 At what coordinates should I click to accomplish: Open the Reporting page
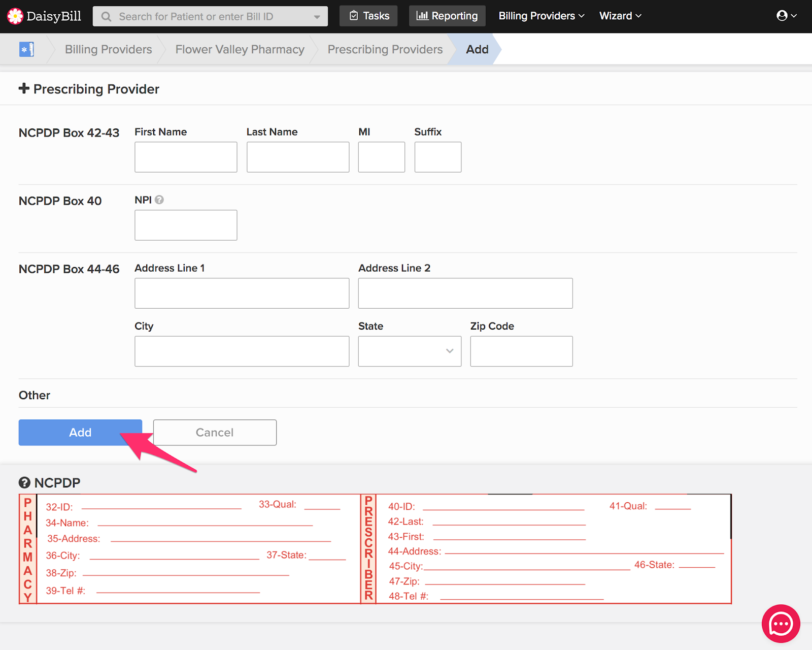click(447, 16)
